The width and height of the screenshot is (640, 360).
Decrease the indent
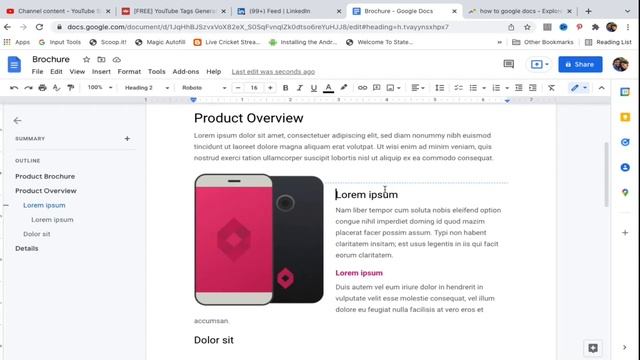pos(518,88)
